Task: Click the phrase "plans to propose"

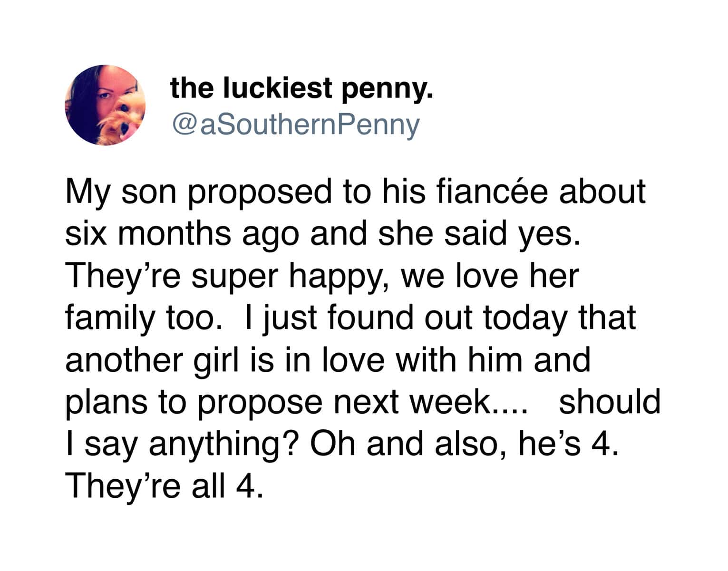Action: pyautogui.click(x=194, y=402)
